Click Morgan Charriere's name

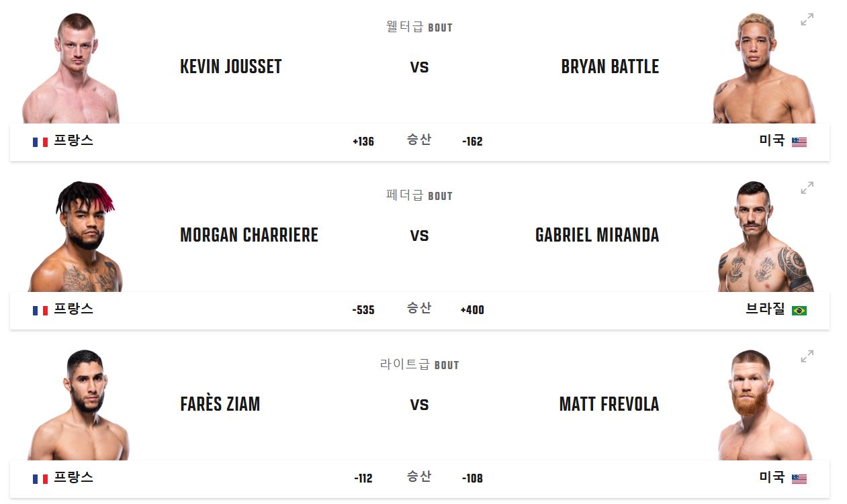click(x=250, y=236)
